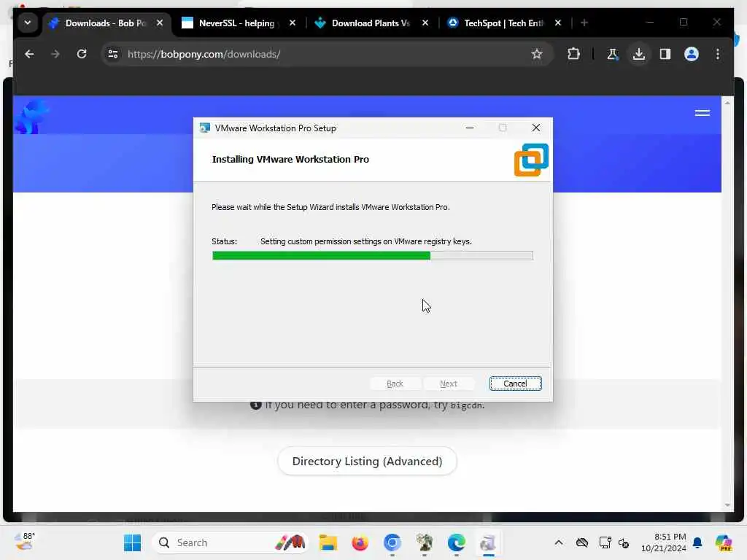
Task: Close the Download Plants Vs tab
Action: tap(425, 23)
